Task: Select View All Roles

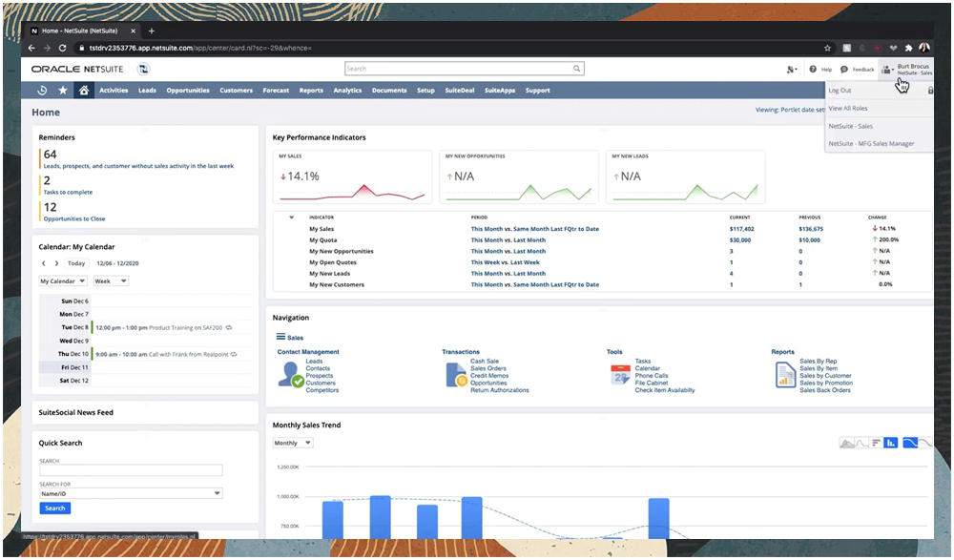Action: [848, 109]
